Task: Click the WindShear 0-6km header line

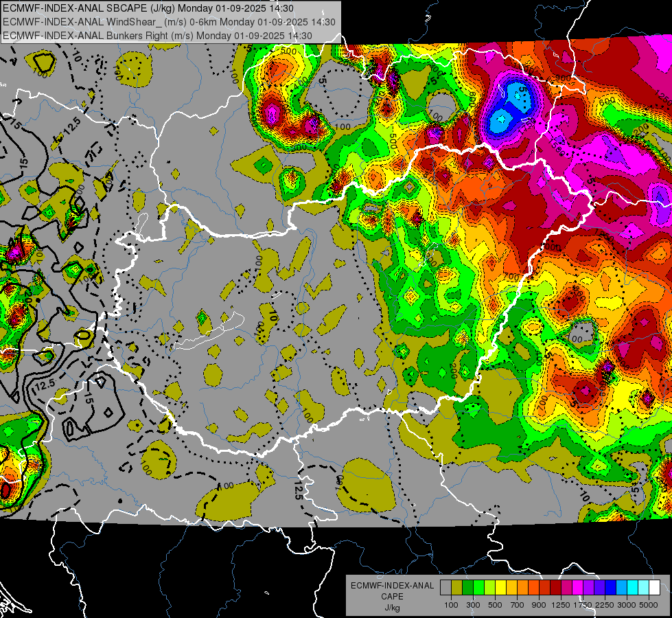Action: tap(169, 22)
